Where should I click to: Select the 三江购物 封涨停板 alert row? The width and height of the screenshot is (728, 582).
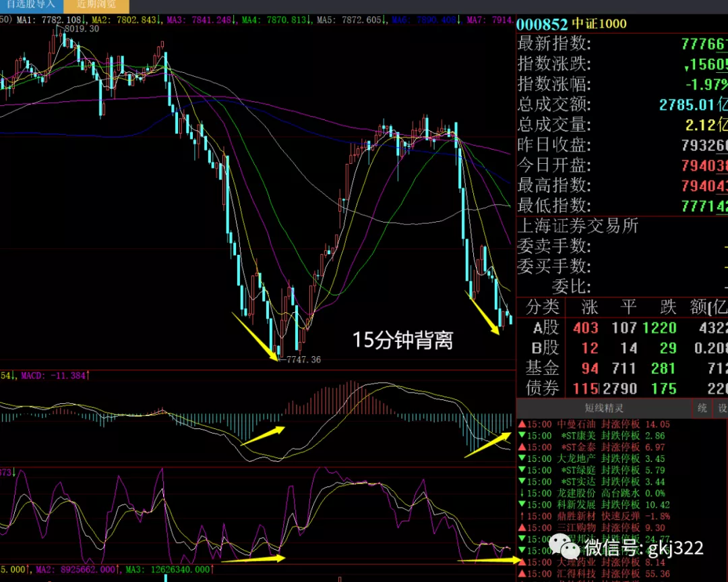[607, 528]
